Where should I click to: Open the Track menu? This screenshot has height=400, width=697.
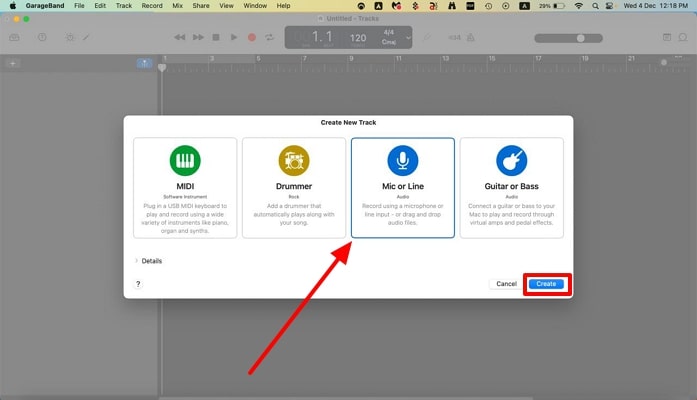pos(124,6)
